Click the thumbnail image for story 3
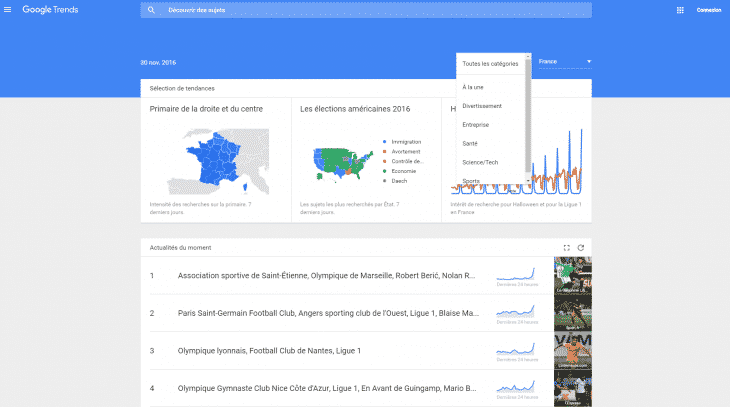This screenshot has height=407, width=730. click(573, 351)
